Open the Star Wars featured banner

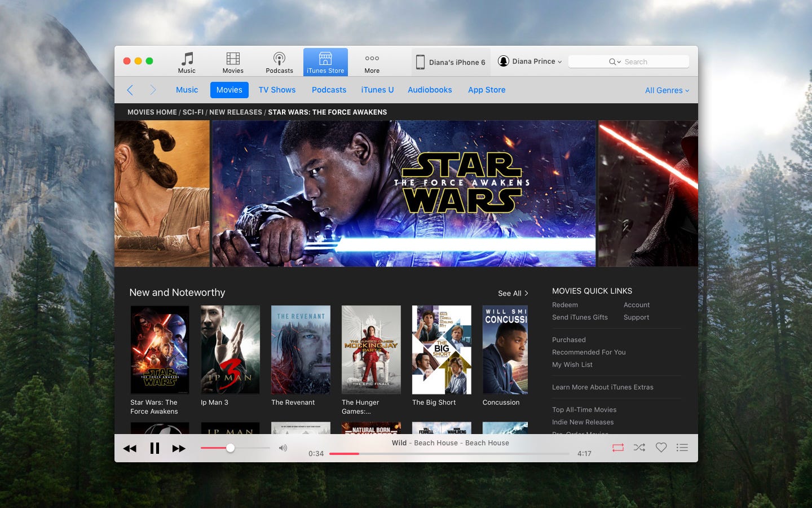404,193
